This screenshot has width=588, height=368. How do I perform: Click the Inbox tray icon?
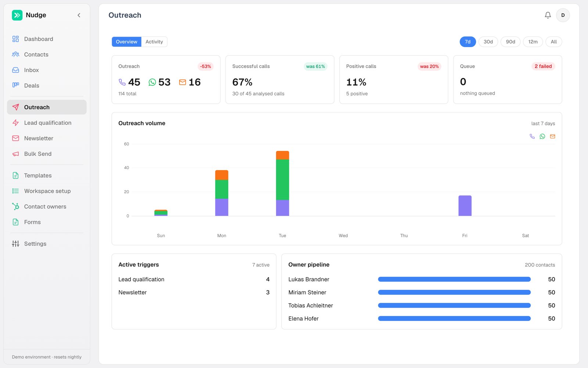(x=15, y=70)
